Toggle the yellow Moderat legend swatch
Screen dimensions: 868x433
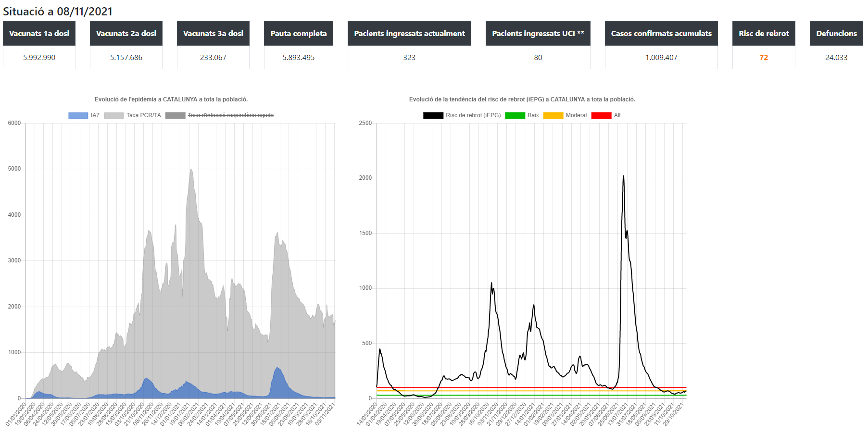553,115
